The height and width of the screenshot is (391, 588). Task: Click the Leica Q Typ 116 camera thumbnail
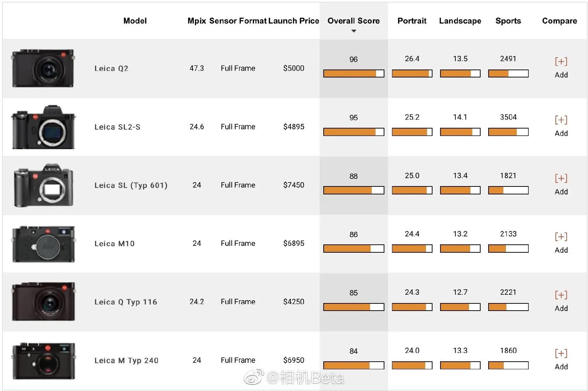(x=43, y=302)
